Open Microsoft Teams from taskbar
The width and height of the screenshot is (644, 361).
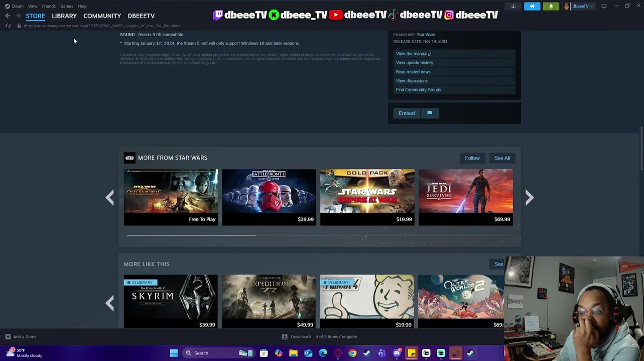coord(382,353)
